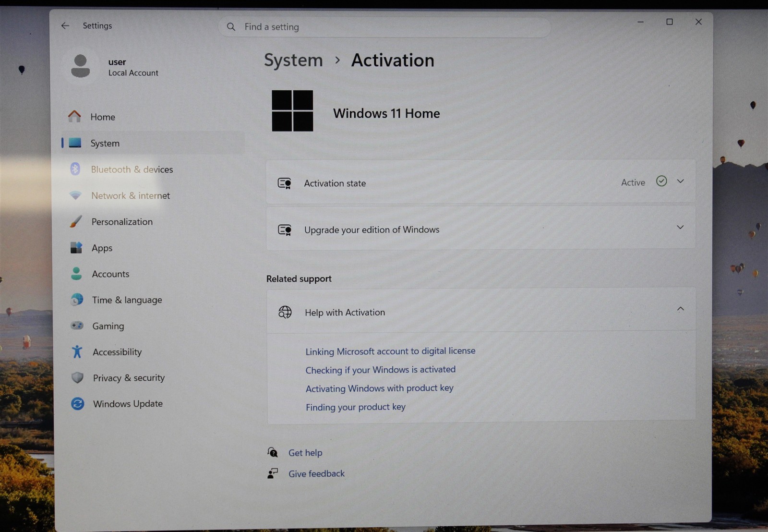The image size is (768, 532).
Task: Click the Personalization paintbrush icon
Action: pos(75,221)
